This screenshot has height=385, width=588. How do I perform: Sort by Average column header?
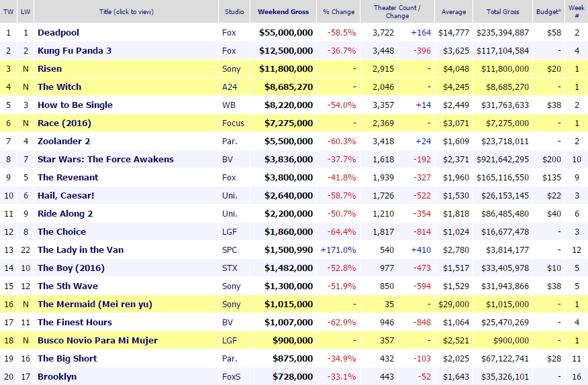click(454, 11)
